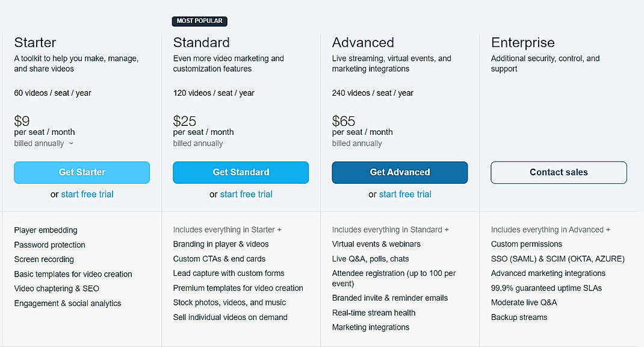Start free trial under Standard plan
Screen dimensions: 644x347
tap(246, 194)
